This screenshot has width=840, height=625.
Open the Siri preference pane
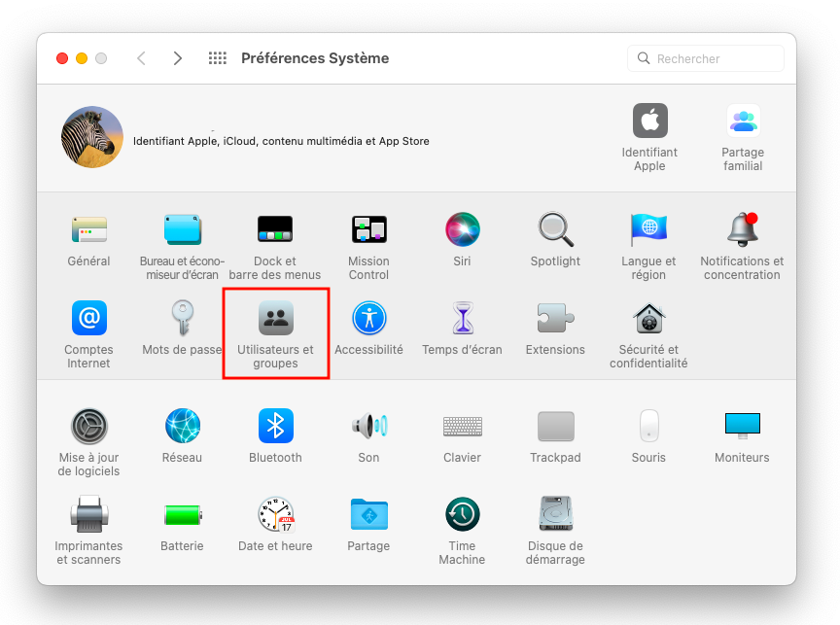point(462,230)
